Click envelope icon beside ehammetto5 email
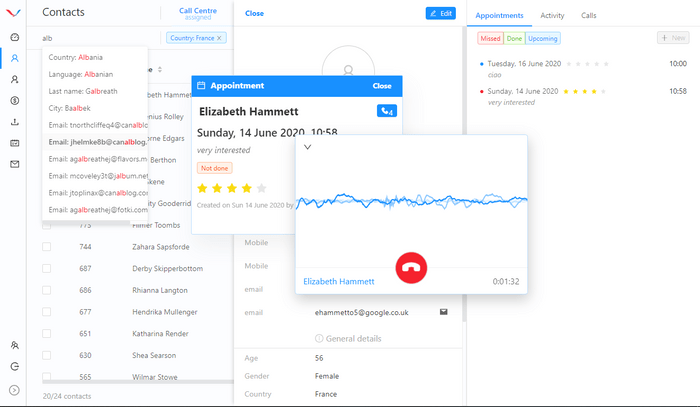Screen dimensions: 700x407 [x=443, y=312]
